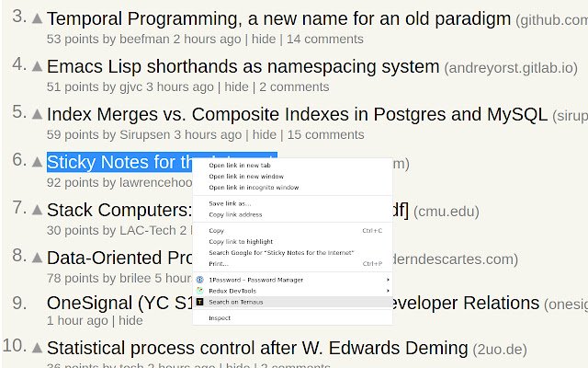Screen dimensions: 588x368
Task: Open Temporal Programming story link
Action: point(278,18)
